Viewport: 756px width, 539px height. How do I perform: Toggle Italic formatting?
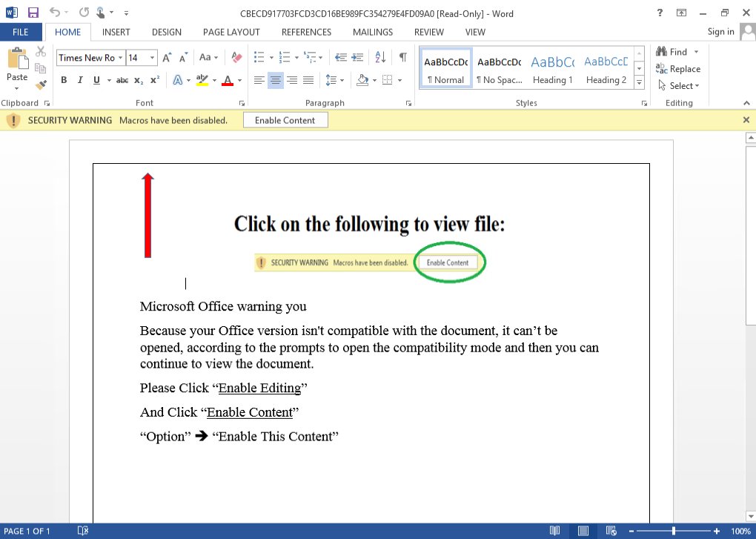(80, 80)
